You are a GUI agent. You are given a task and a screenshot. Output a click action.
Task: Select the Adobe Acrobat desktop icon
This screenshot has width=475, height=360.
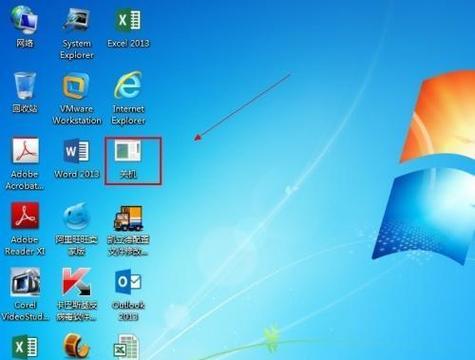pos(25,163)
